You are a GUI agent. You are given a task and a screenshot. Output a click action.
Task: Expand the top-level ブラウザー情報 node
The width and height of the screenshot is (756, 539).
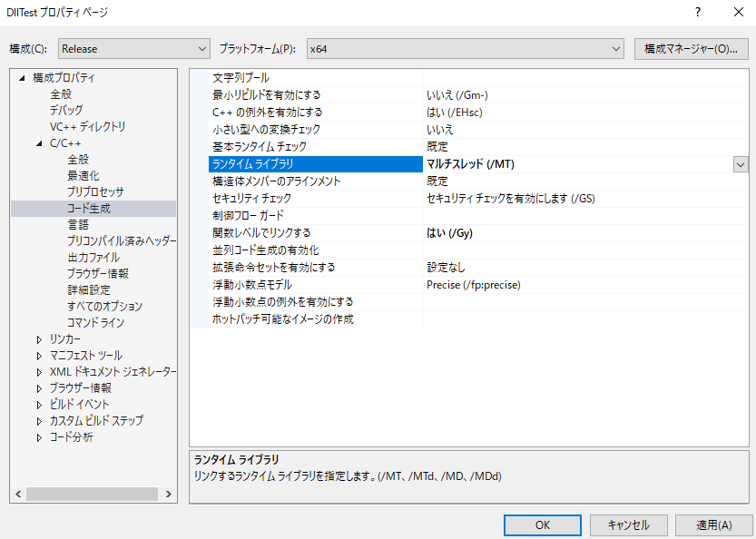(40, 388)
